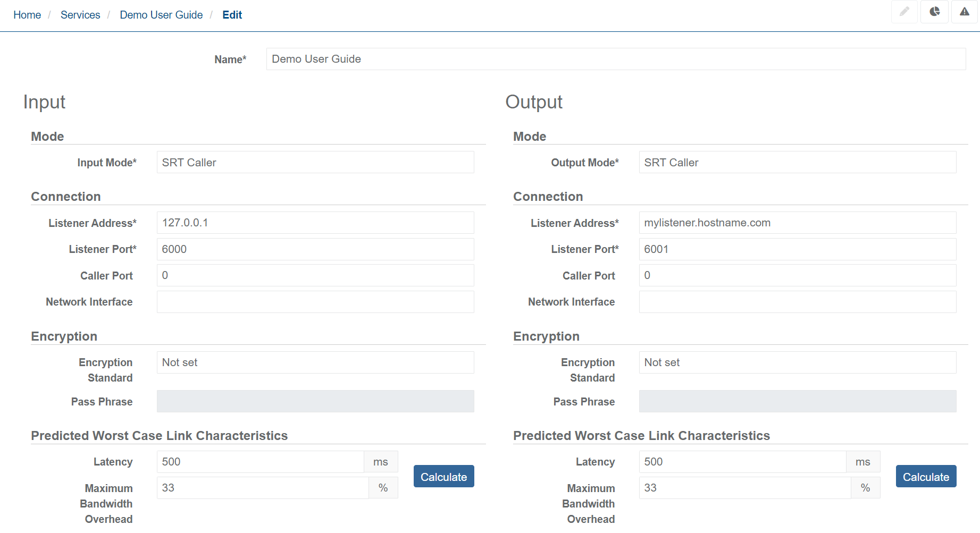Navigate to Demo User Guide breadcrumb
Viewport: 980px width, 533px height.
[161, 15]
